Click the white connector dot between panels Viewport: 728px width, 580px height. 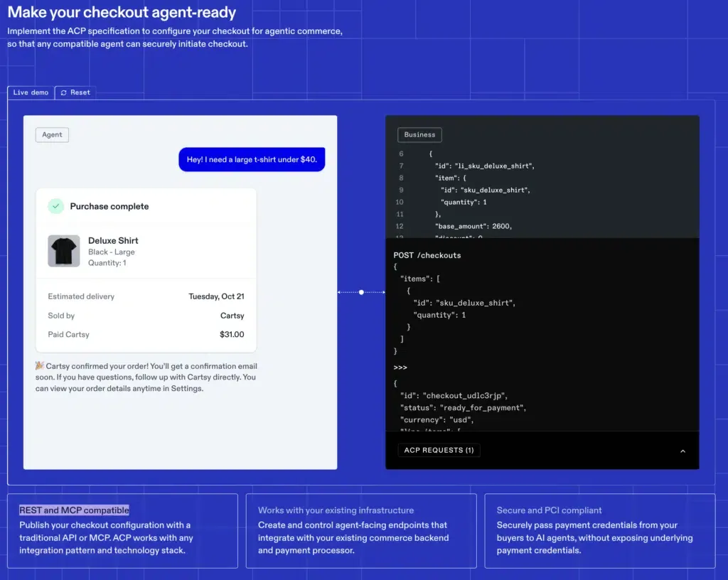[361, 292]
